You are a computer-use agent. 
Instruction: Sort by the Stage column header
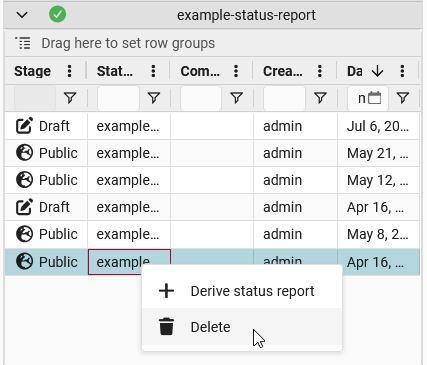pos(32,71)
